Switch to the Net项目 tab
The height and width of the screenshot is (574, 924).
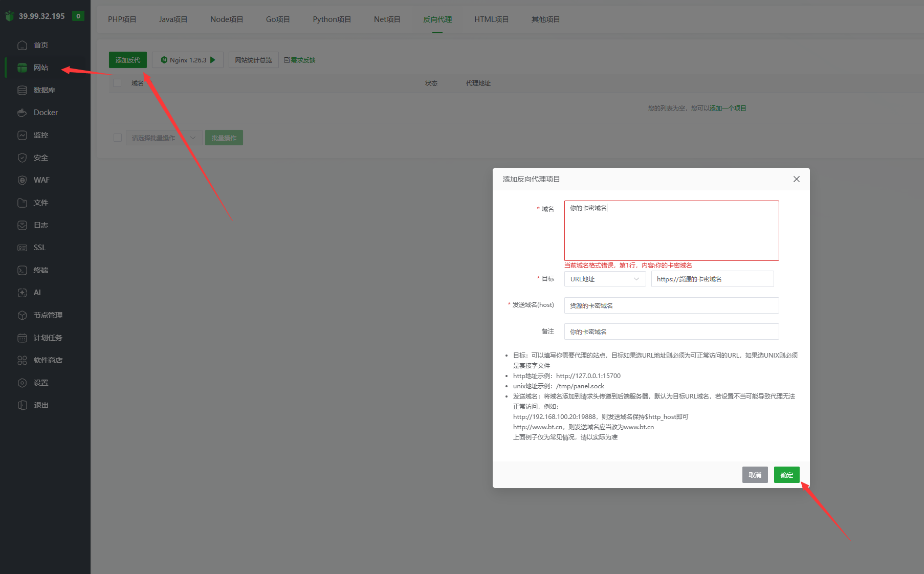tap(387, 19)
